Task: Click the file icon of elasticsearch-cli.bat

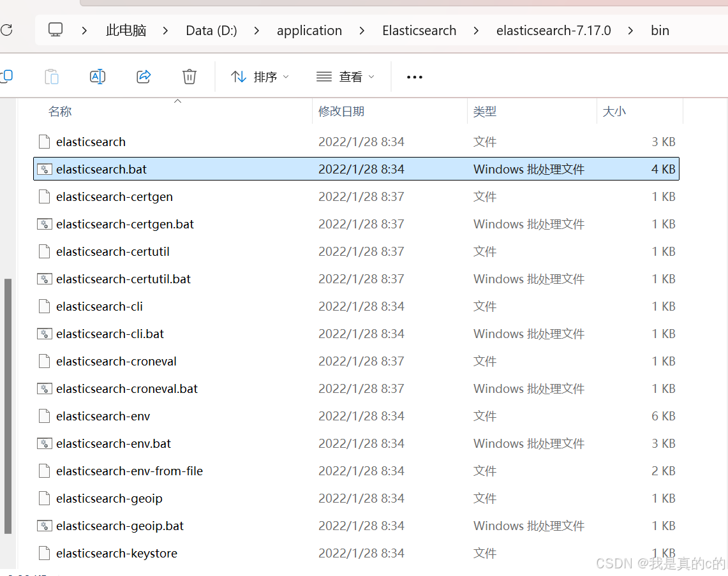Action: click(45, 334)
